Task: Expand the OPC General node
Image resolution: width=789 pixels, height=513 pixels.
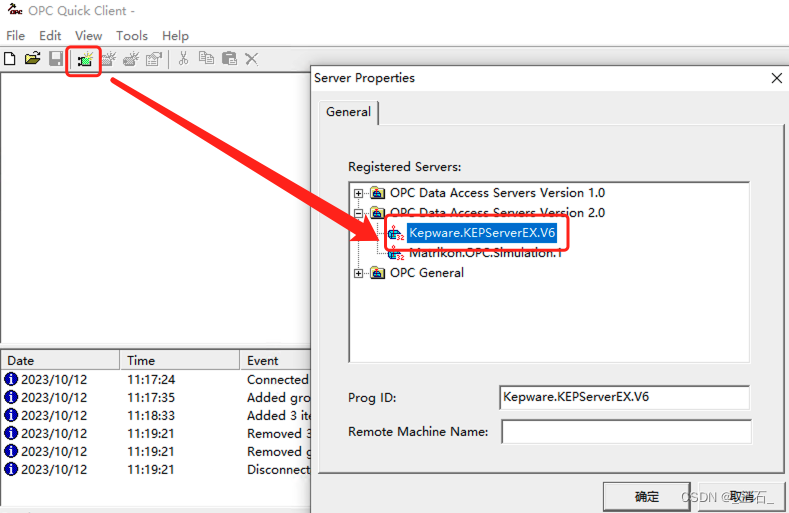Action: [358, 273]
